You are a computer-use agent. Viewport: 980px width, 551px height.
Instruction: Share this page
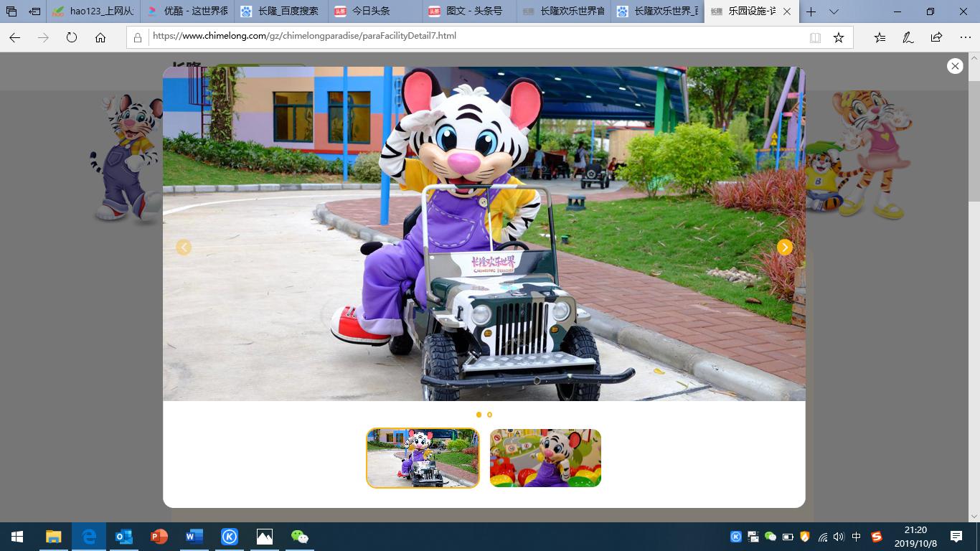tap(936, 37)
